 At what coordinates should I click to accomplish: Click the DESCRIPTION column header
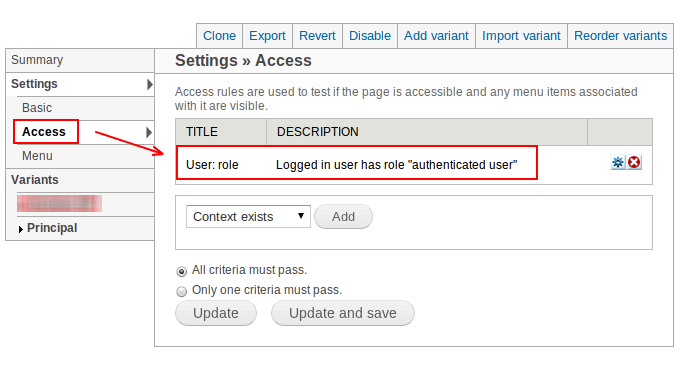pyautogui.click(x=318, y=131)
